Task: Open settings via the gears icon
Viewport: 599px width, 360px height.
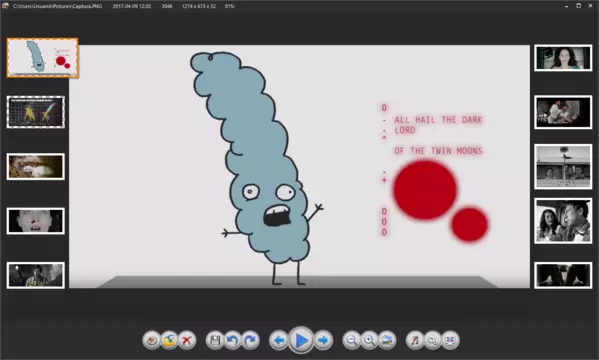Action: click(432, 340)
